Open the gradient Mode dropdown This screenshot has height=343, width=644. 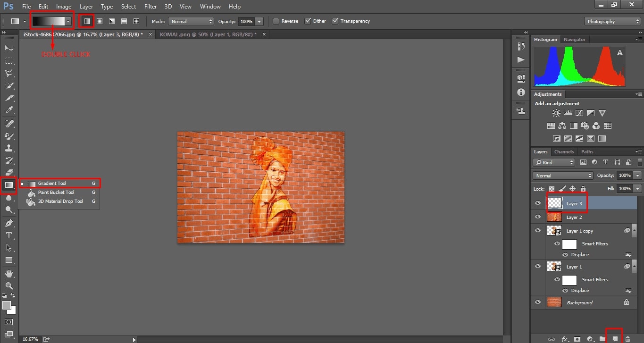pos(192,21)
